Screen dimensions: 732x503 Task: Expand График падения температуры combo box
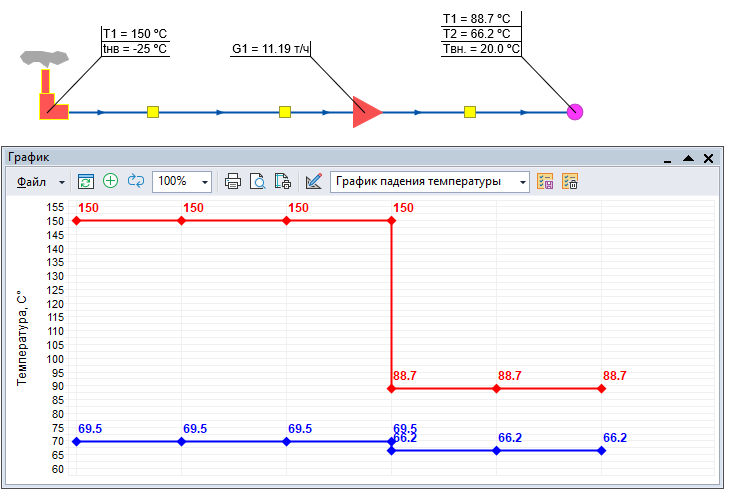pyautogui.click(x=522, y=182)
